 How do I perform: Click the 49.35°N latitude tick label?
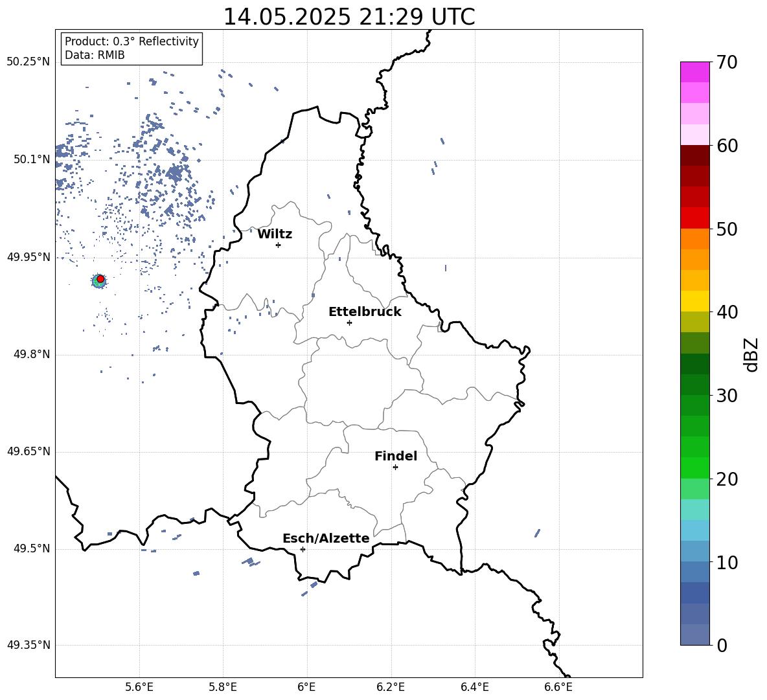pyautogui.click(x=29, y=645)
